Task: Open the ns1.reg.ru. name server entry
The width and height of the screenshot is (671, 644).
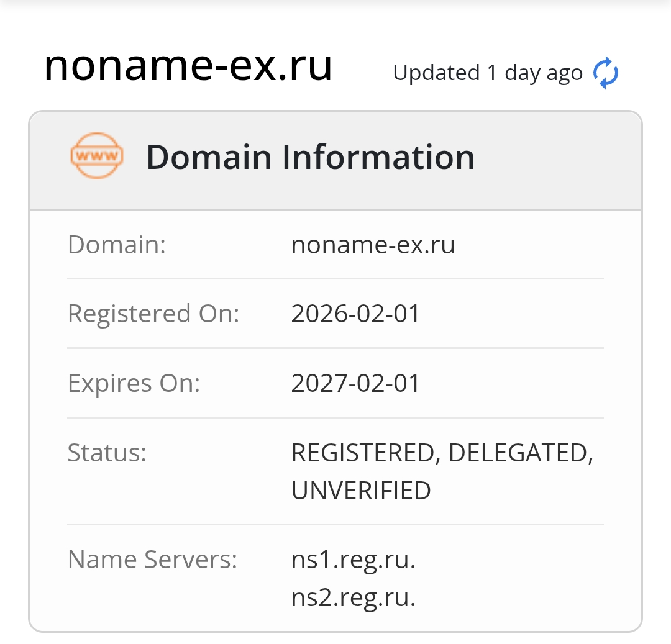Action: pyautogui.click(x=353, y=560)
